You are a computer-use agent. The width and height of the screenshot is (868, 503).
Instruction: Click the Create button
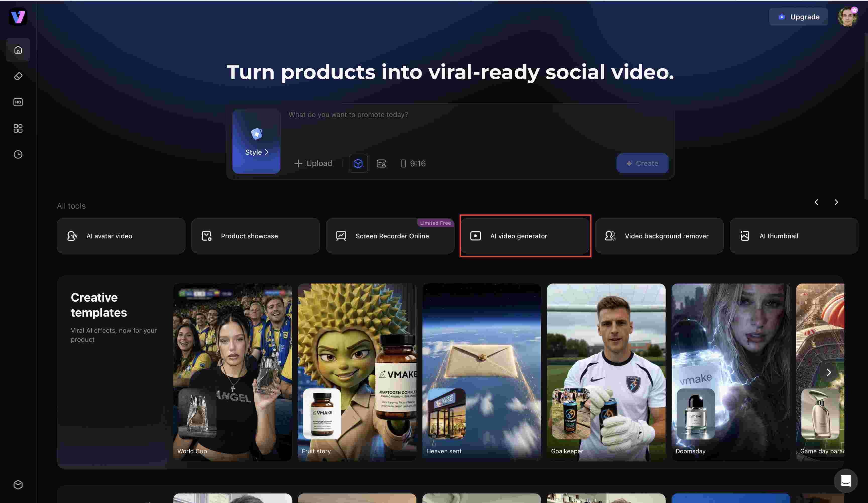pos(642,163)
